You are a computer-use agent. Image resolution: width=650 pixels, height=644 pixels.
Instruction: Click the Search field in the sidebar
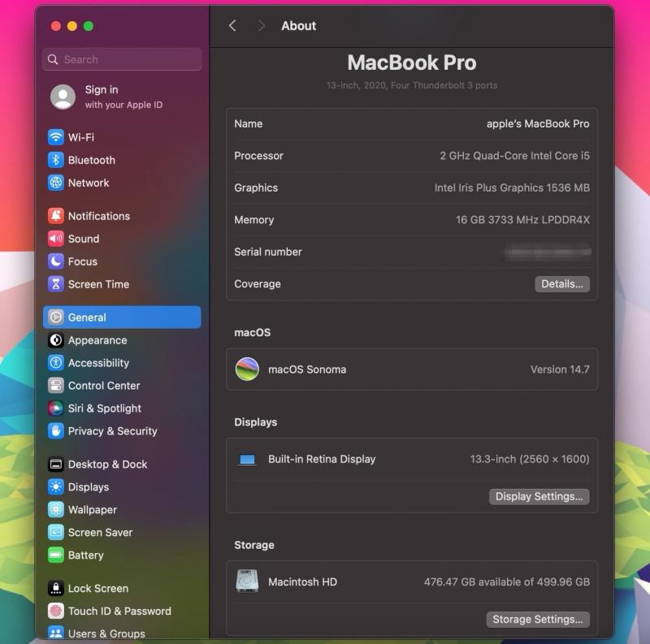point(122,59)
